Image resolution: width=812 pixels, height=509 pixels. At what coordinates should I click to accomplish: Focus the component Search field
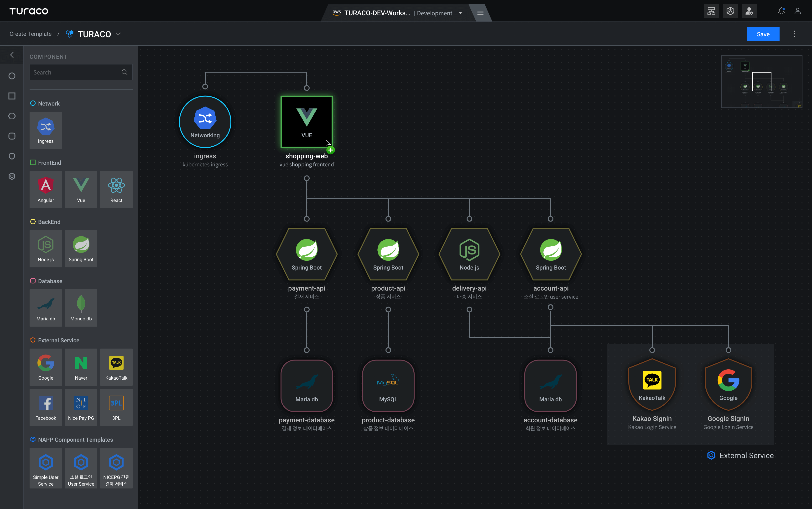pos(81,72)
